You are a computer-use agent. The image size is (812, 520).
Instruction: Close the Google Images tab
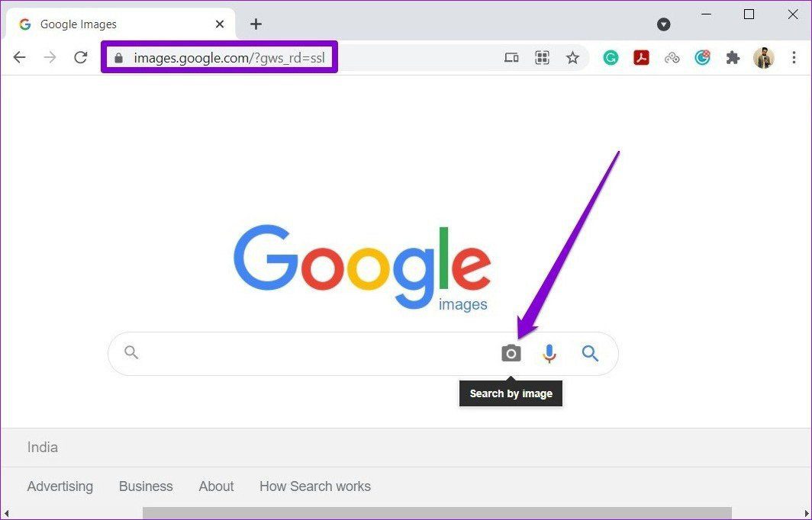coord(220,24)
